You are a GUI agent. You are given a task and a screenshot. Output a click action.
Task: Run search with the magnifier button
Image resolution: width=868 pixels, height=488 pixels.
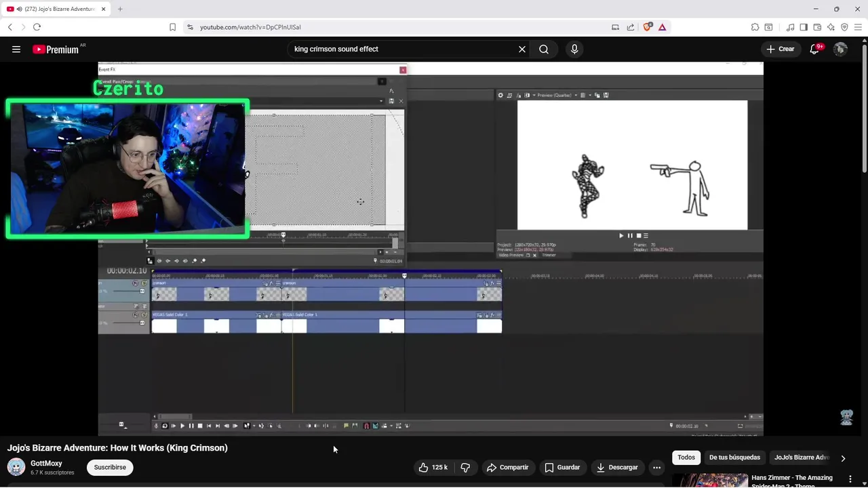(544, 49)
